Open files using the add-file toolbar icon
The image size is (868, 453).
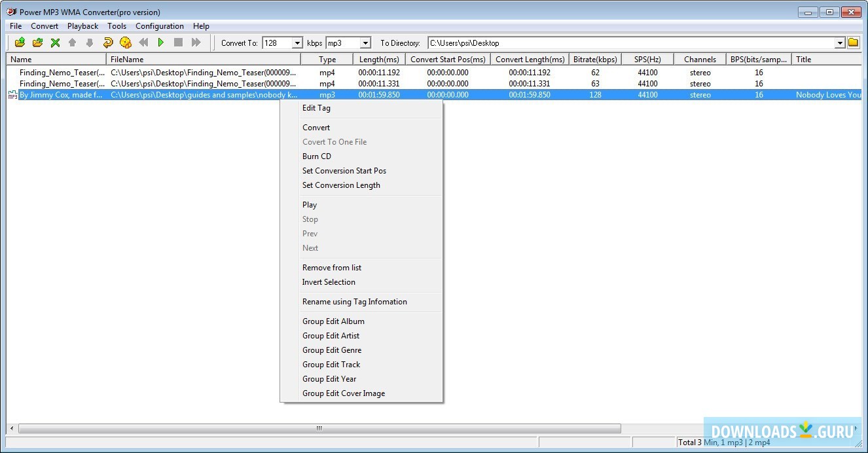tap(19, 42)
